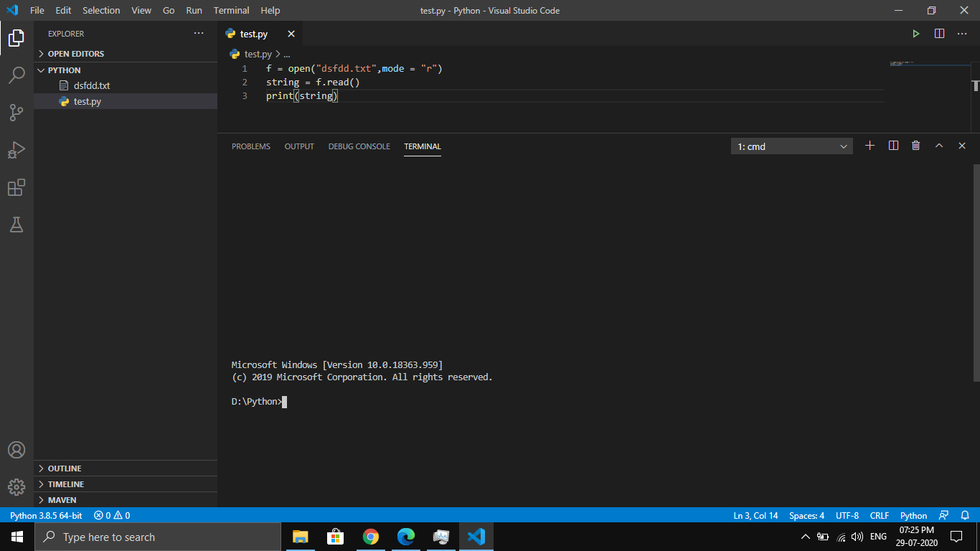Click Python language mode in status bar

[x=913, y=515]
